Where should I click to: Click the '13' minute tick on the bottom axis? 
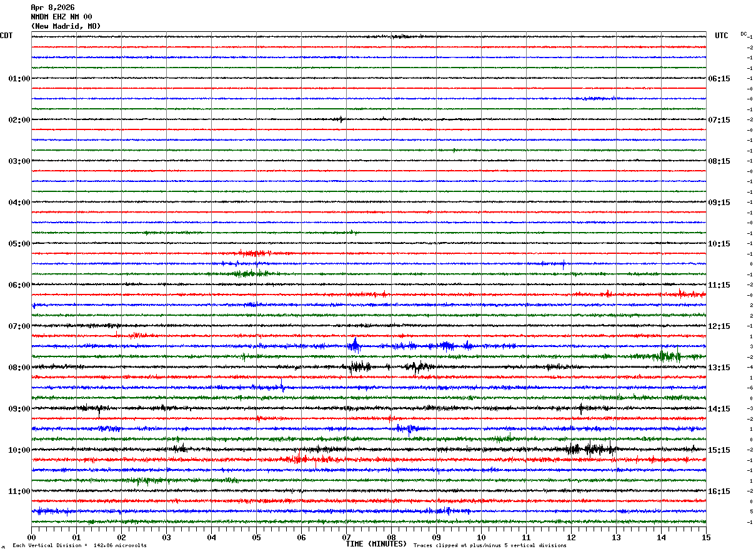tap(616, 537)
